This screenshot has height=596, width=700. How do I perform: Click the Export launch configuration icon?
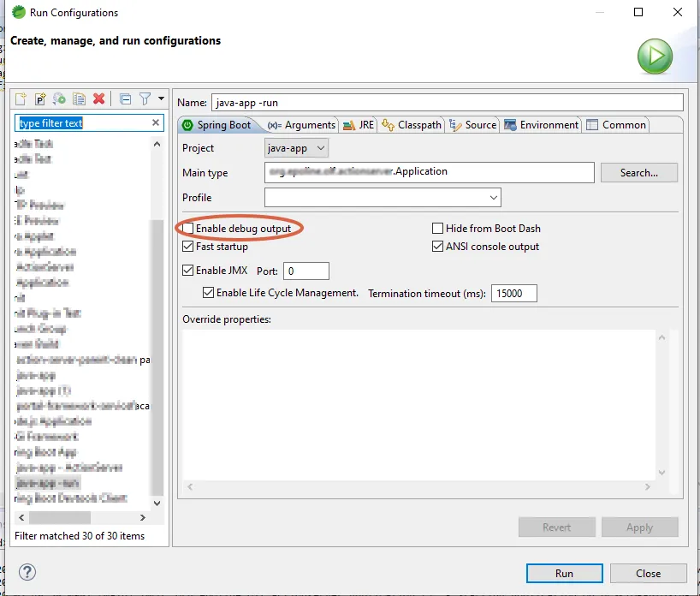(59, 98)
